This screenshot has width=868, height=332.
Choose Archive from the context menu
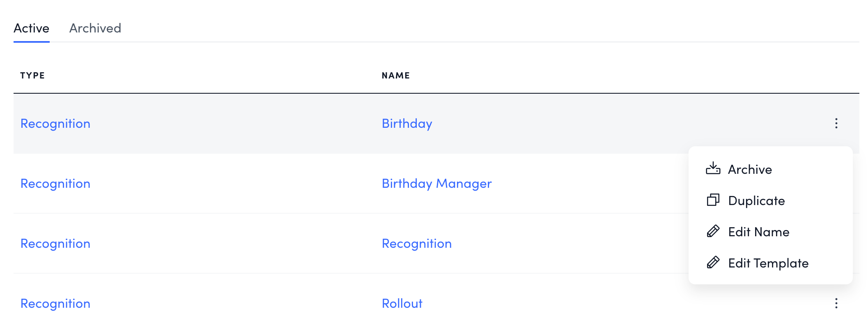pos(750,170)
